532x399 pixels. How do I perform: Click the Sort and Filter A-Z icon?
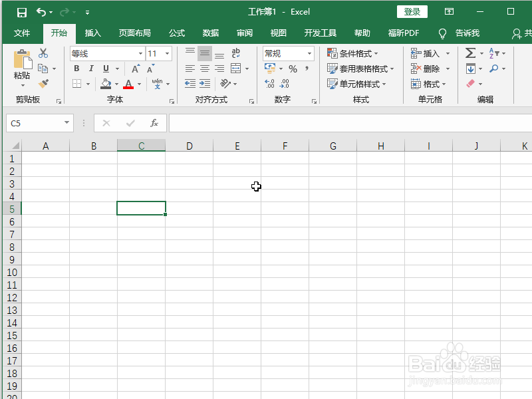(x=493, y=53)
